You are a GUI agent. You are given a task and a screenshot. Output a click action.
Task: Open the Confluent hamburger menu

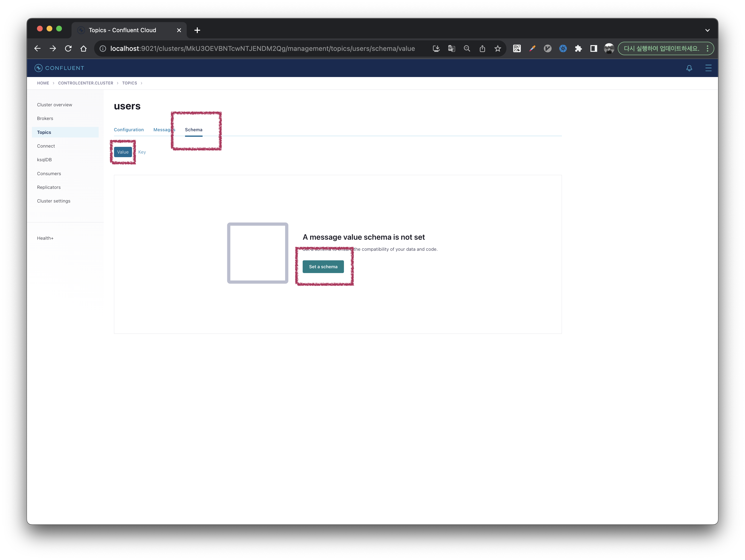tap(708, 68)
